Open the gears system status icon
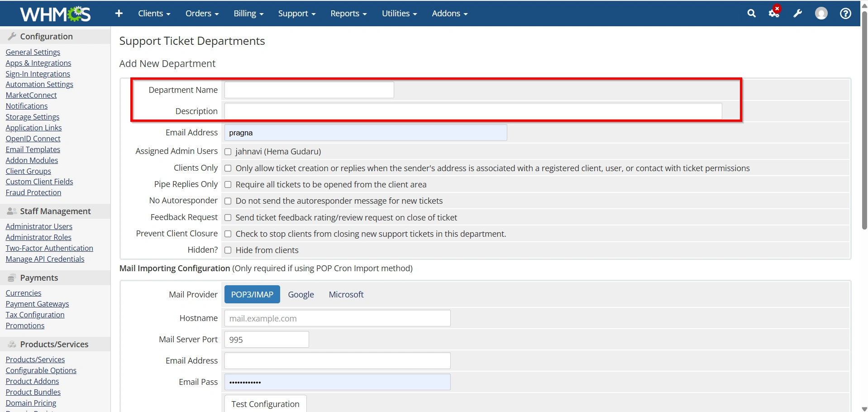 (774, 13)
